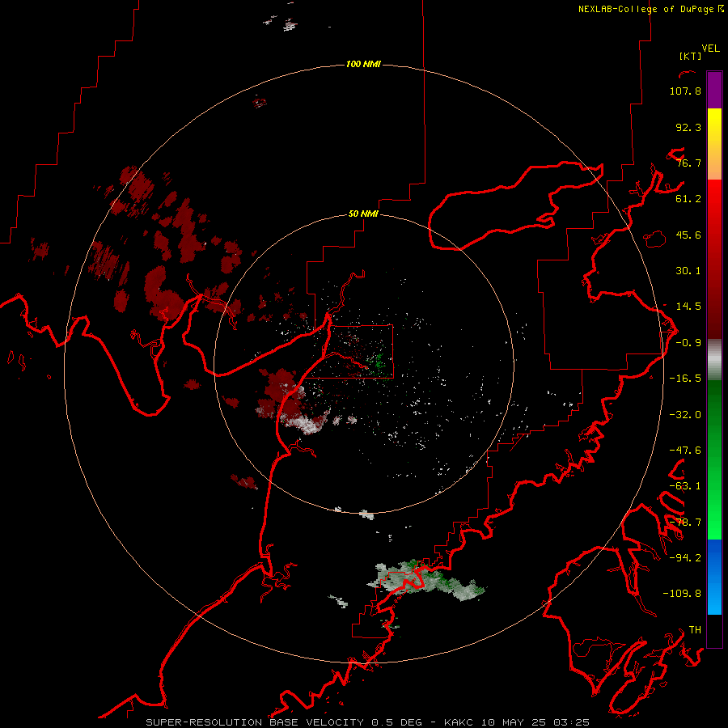Image resolution: width=728 pixels, height=728 pixels.
Task: Click the -16.5 legend value
Action: pos(685,379)
